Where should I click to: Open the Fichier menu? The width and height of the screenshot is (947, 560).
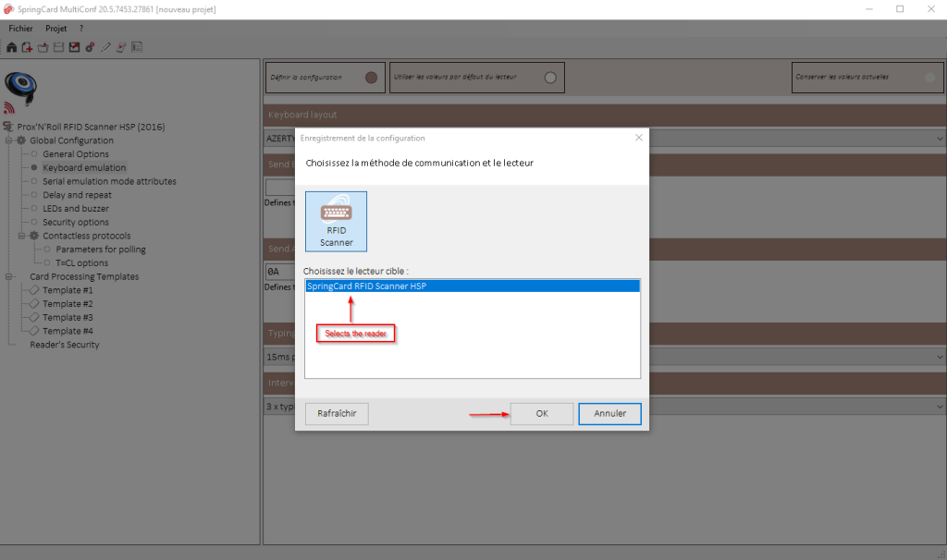[x=20, y=29]
